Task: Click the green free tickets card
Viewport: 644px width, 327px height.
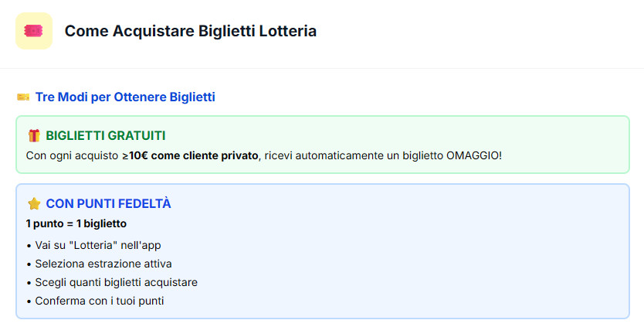Action: pos(323,145)
